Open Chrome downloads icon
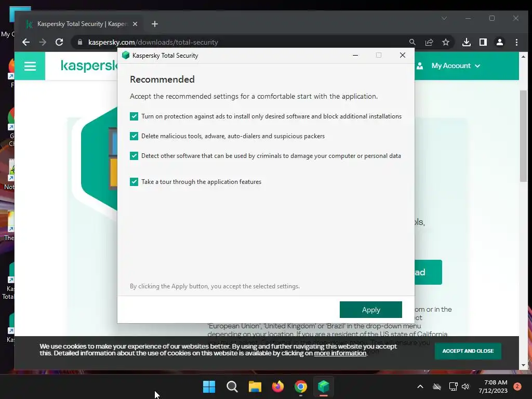The height and width of the screenshot is (399, 532). (467, 42)
